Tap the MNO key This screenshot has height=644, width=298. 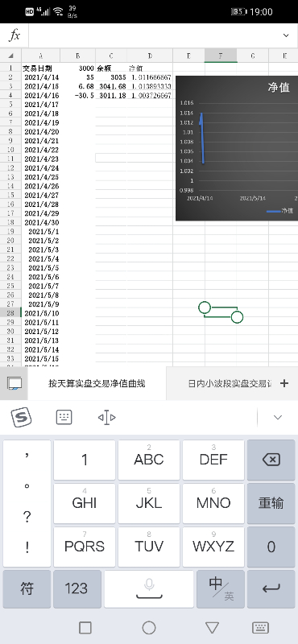213,503
